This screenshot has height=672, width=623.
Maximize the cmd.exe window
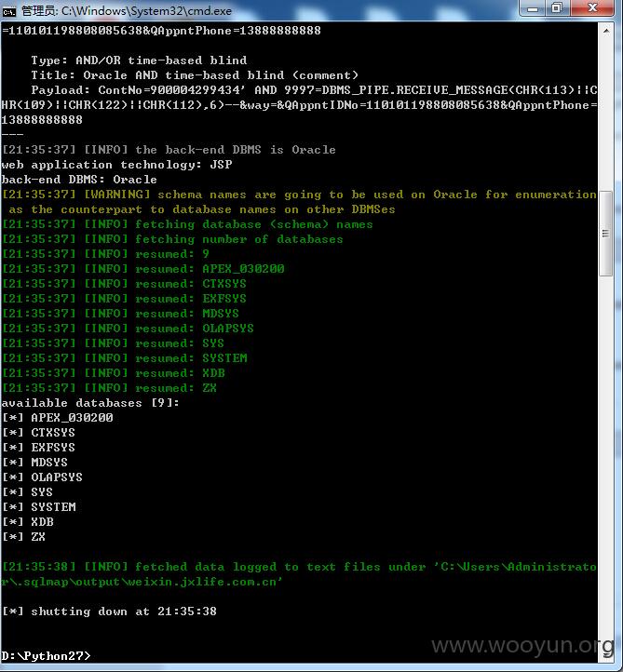tap(558, 8)
